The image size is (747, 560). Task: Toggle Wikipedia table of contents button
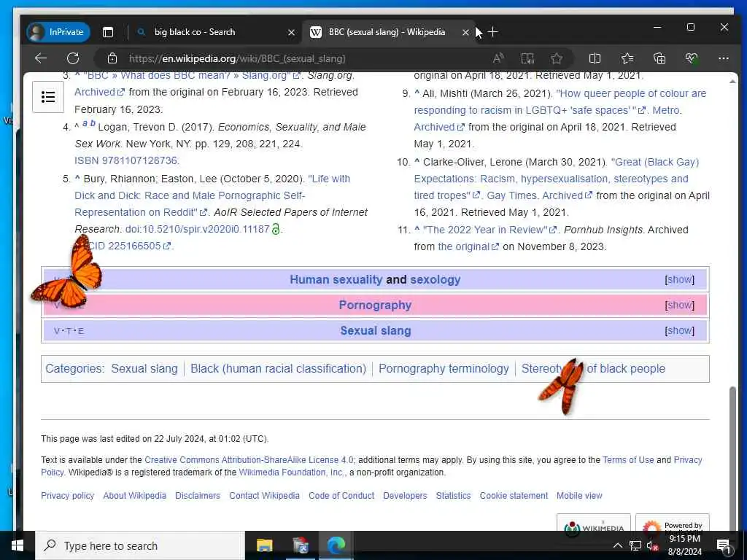(48, 97)
